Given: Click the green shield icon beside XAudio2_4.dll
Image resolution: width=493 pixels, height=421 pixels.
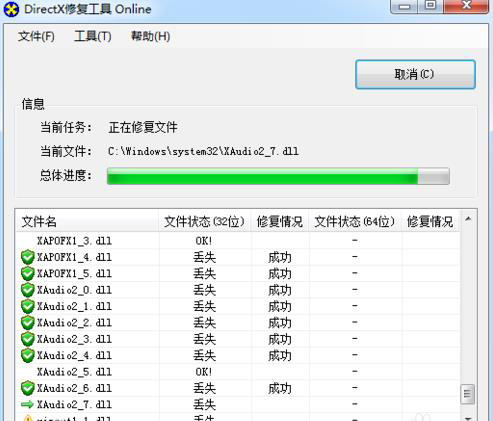Looking at the screenshot, I should pyautogui.click(x=27, y=355).
